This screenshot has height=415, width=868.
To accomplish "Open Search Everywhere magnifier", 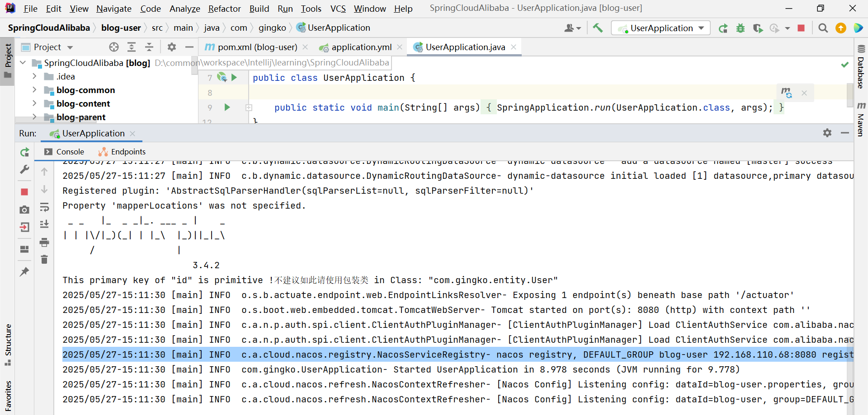I will (823, 28).
